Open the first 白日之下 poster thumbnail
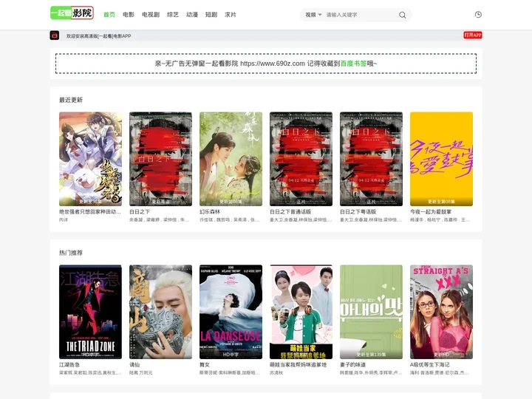This screenshot has height=399, width=532. coord(160,159)
